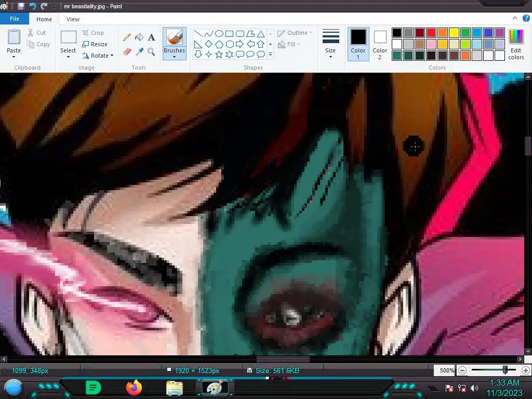Image resolution: width=532 pixels, height=399 pixels.
Task: Choose the Rectangle shape
Action: pos(229,34)
